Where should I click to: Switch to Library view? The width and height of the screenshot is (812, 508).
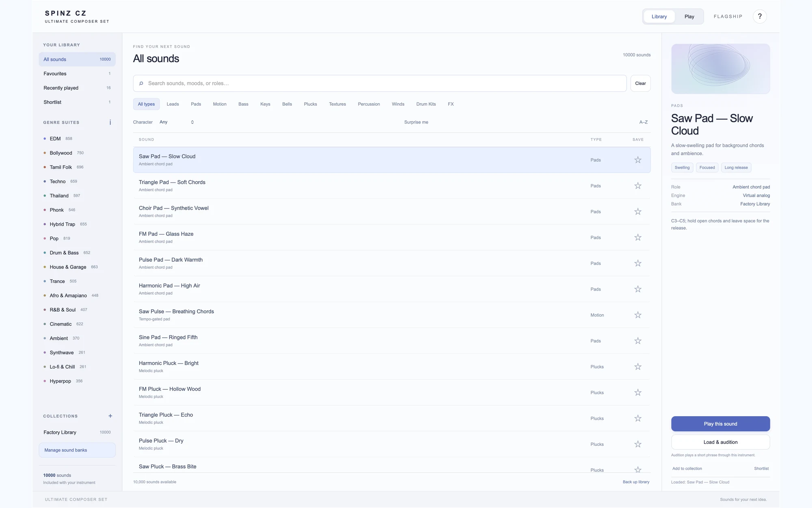coord(659,17)
